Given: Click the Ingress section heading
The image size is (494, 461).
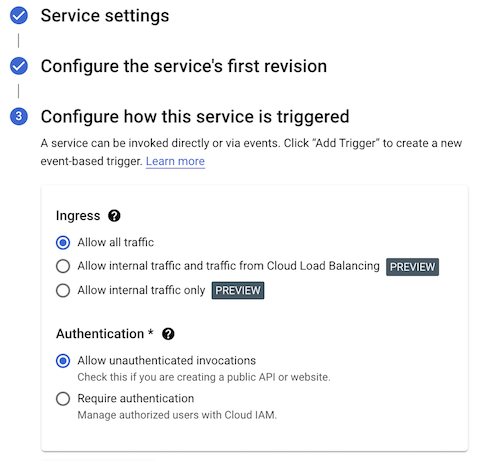Looking at the screenshot, I should tap(78, 216).
